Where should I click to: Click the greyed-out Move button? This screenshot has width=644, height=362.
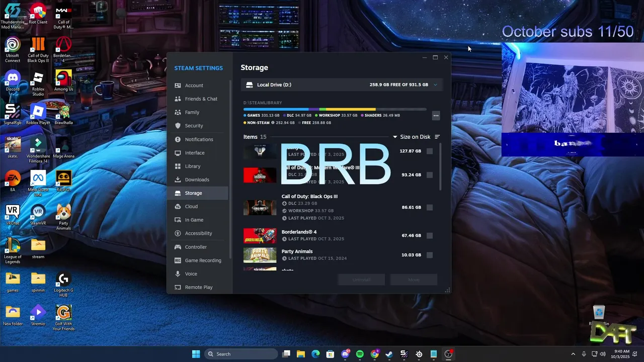point(414,280)
